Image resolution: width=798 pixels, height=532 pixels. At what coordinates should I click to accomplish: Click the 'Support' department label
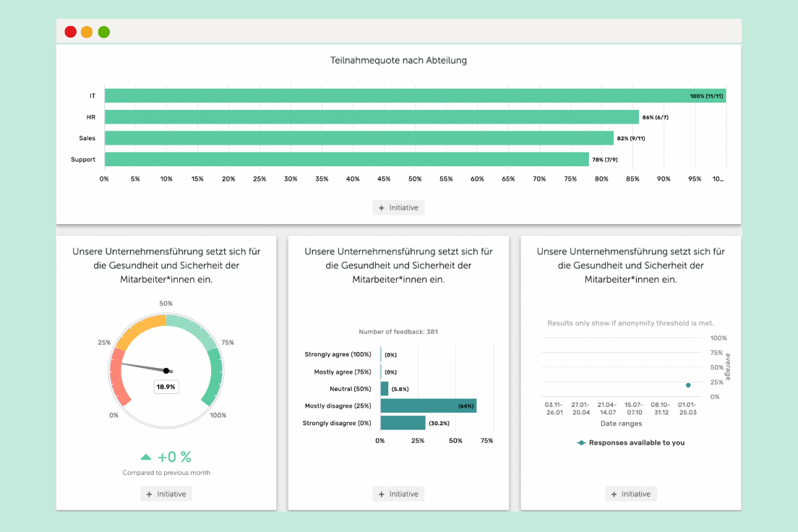[x=83, y=159]
